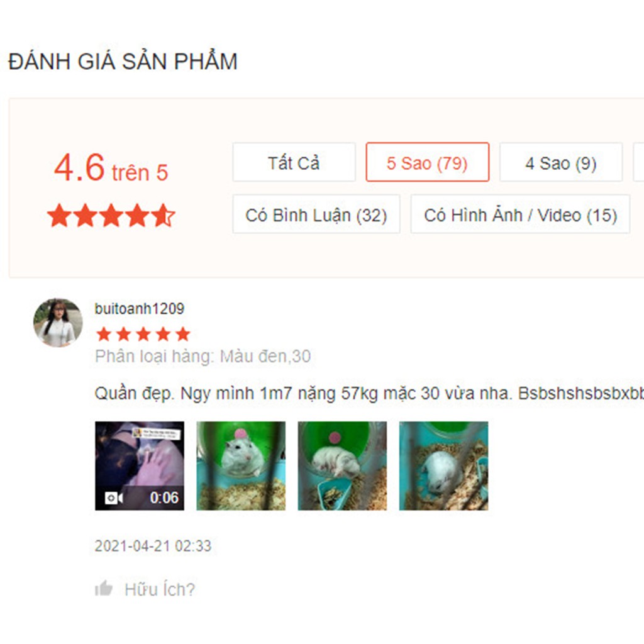The width and height of the screenshot is (644, 644).
Task: Filter reviews by 4 Sao (9)
Action: tap(561, 162)
